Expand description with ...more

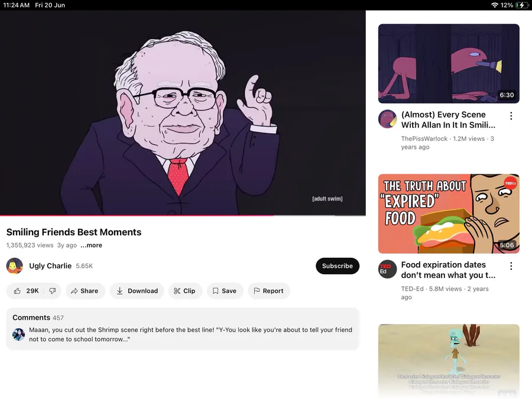click(91, 245)
